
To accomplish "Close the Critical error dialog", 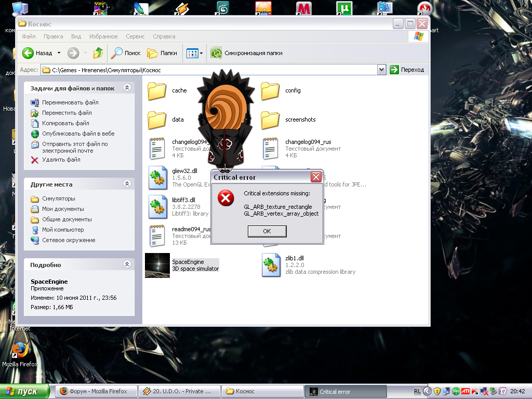I will pyautogui.click(x=316, y=177).
